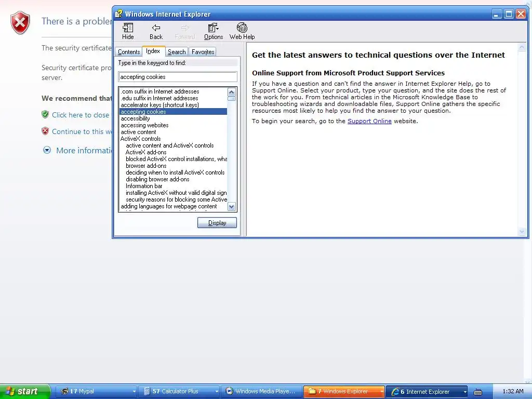Expand More information arrow icon
The width and height of the screenshot is (532, 399).
click(x=47, y=150)
